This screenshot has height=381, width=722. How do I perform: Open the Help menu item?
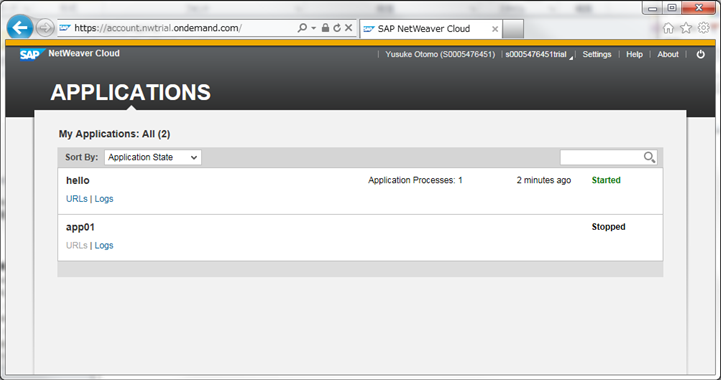coord(634,54)
